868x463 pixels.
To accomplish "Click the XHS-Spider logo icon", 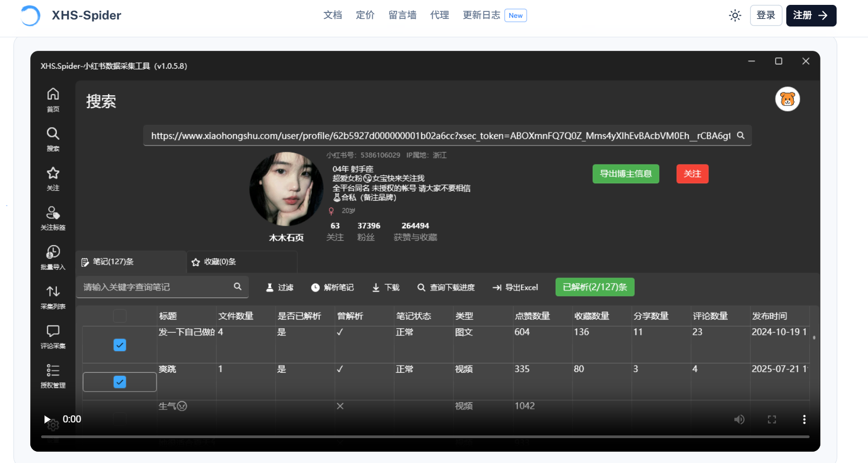I will [x=30, y=16].
